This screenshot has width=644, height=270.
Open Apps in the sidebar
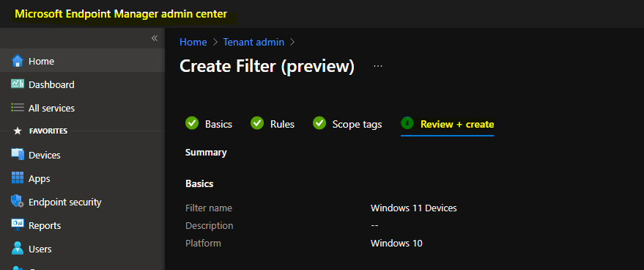[82, 178]
